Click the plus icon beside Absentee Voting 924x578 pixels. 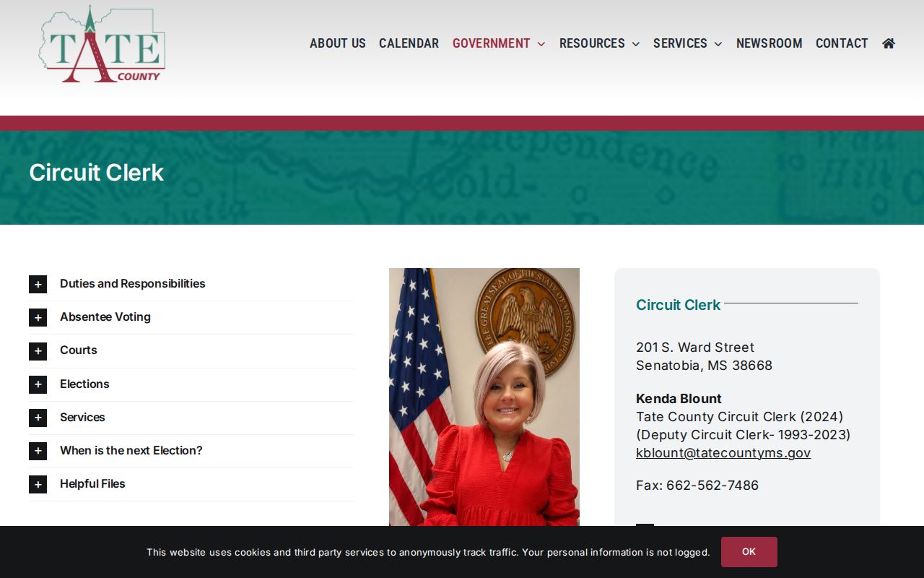pyautogui.click(x=38, y=317)
